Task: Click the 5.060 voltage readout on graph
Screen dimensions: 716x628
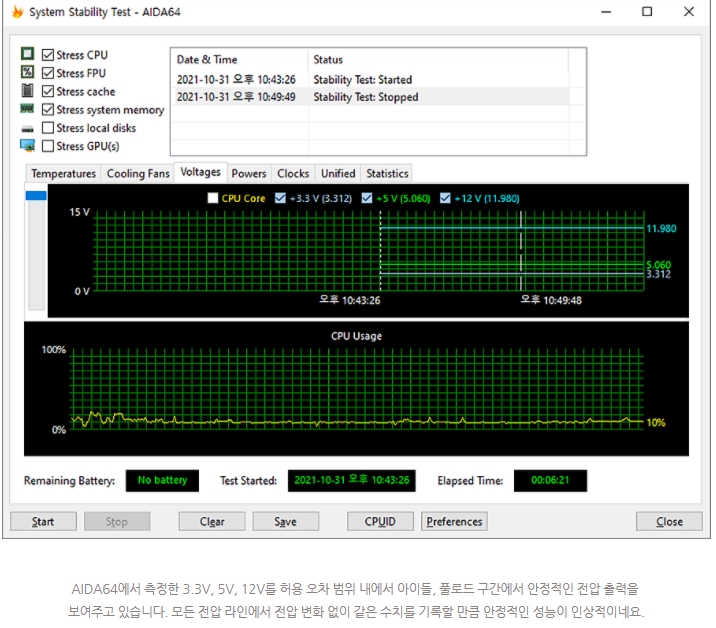Action: click(658, 265)
